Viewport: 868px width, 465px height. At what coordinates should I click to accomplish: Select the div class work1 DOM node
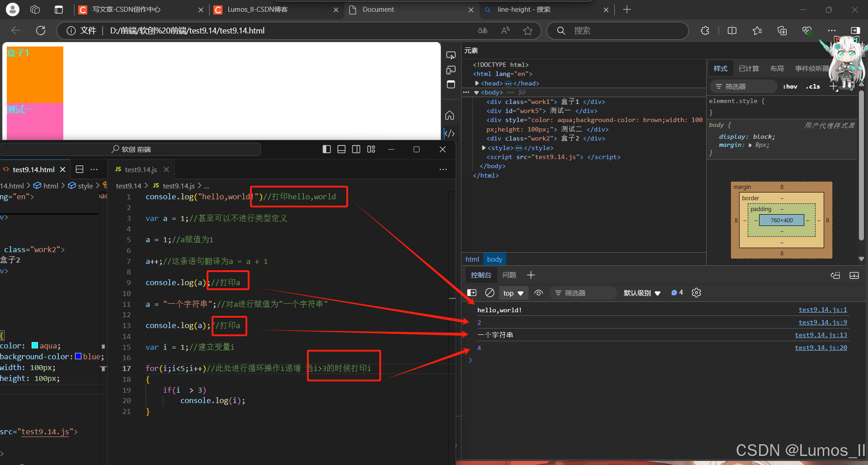(x=546, y=102)
